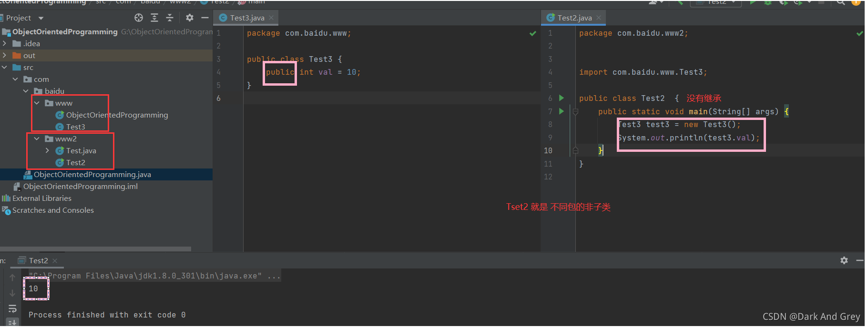The height and width of the screenshot is (327, 868).
Task: Click 'public int val = 10;' line
Action: 313,72
